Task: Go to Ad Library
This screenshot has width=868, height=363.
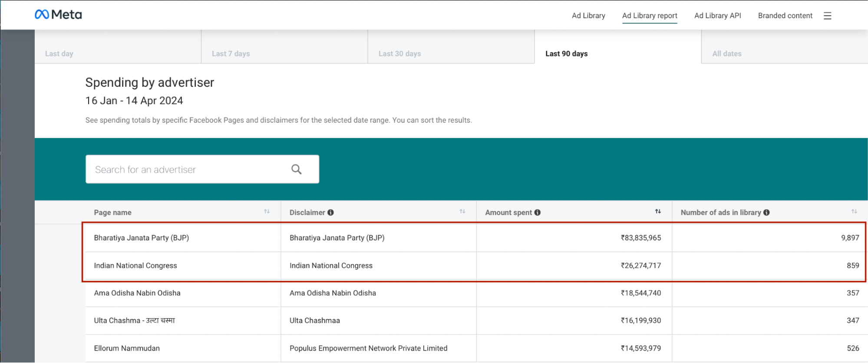Action: (588, 16)
